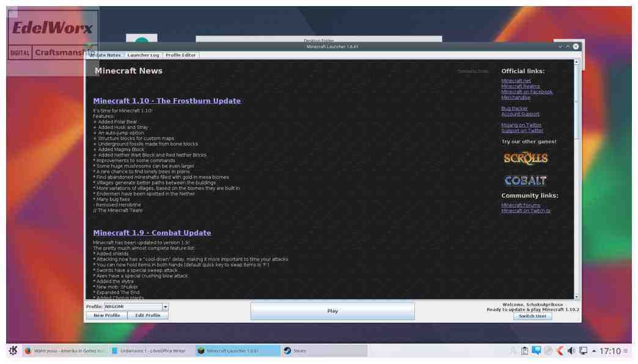Open the Cobalt game logo link
This screenshot has width=638, height=364.
point(526,180)
